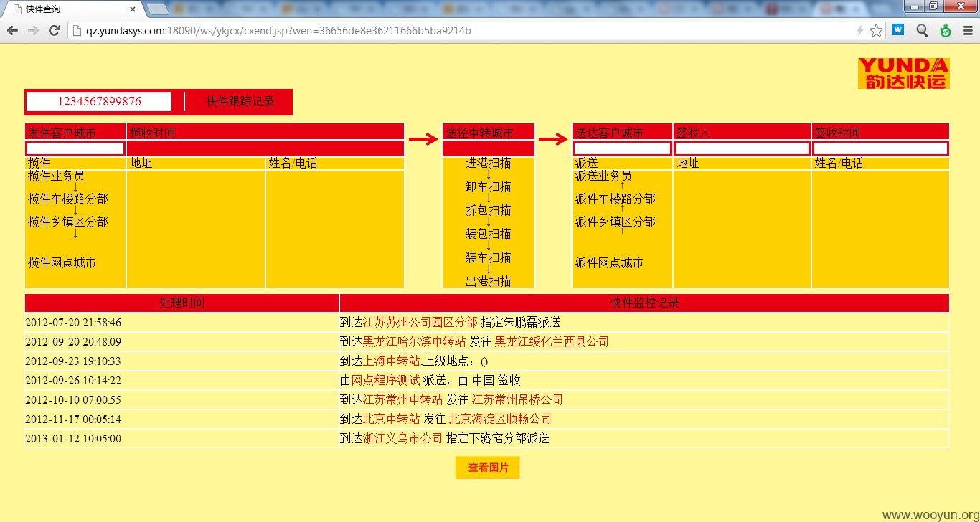Click the 快件监控记录 column header

click(644, 303)
